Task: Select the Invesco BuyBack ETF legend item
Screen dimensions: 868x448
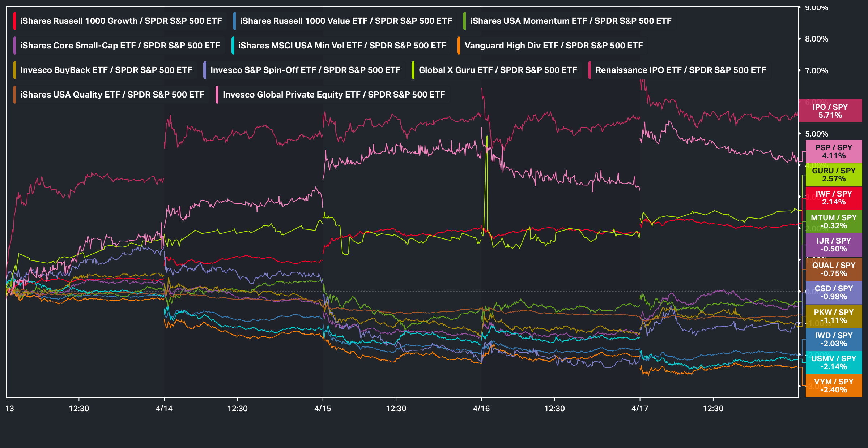Action: click(x=106, y=70)
